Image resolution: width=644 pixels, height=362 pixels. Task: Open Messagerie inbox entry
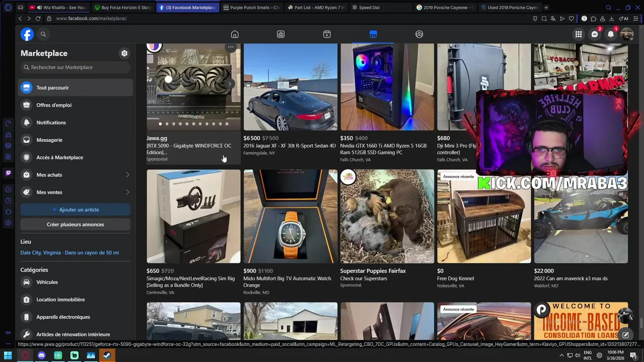75,140
